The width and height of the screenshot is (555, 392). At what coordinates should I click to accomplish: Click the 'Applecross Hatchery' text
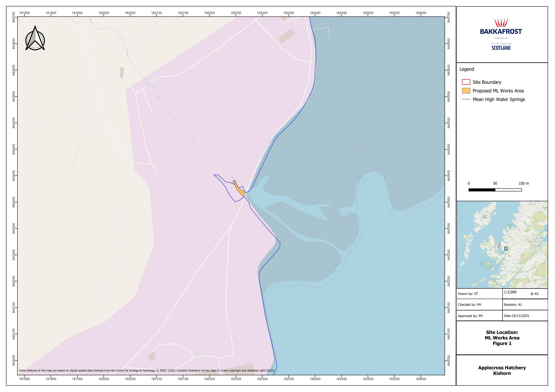click(502, 368)
